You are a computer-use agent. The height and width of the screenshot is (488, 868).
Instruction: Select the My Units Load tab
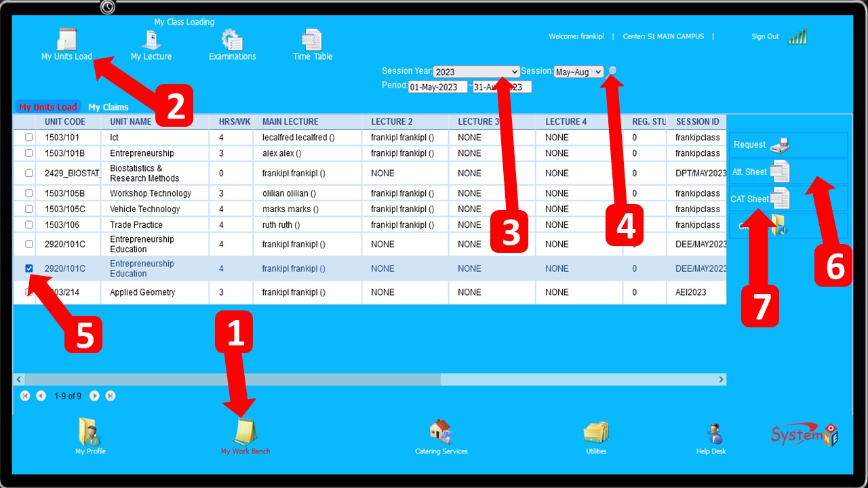pos(47,107)
